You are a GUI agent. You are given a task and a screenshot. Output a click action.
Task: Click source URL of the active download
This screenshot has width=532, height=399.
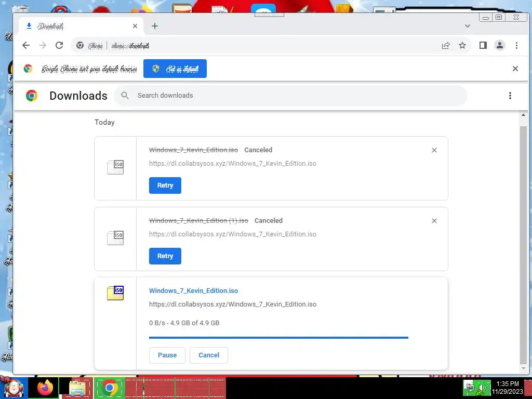tap(233, 304)
